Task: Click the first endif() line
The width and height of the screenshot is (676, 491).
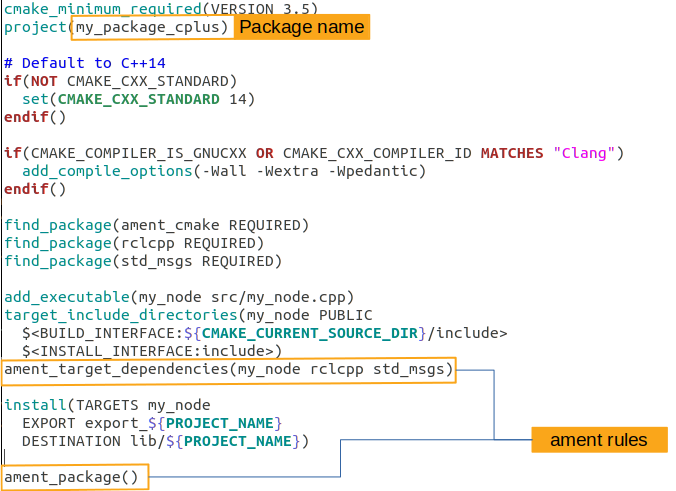Action: pyautogui.click(x=35, y=117)
